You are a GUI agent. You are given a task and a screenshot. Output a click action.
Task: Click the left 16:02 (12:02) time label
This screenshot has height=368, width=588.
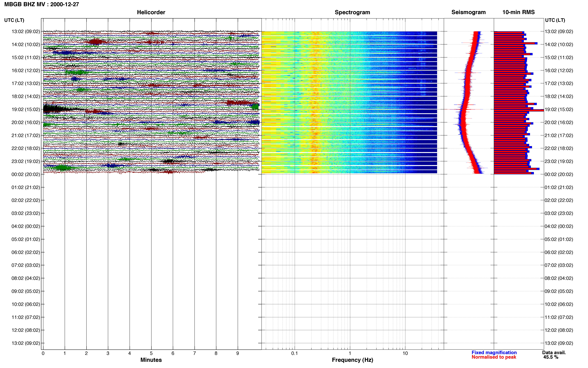[x=26, y=71]
